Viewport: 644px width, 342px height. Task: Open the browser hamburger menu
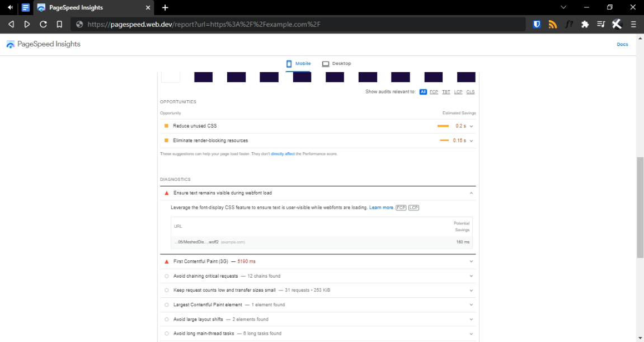coord(633,24)
